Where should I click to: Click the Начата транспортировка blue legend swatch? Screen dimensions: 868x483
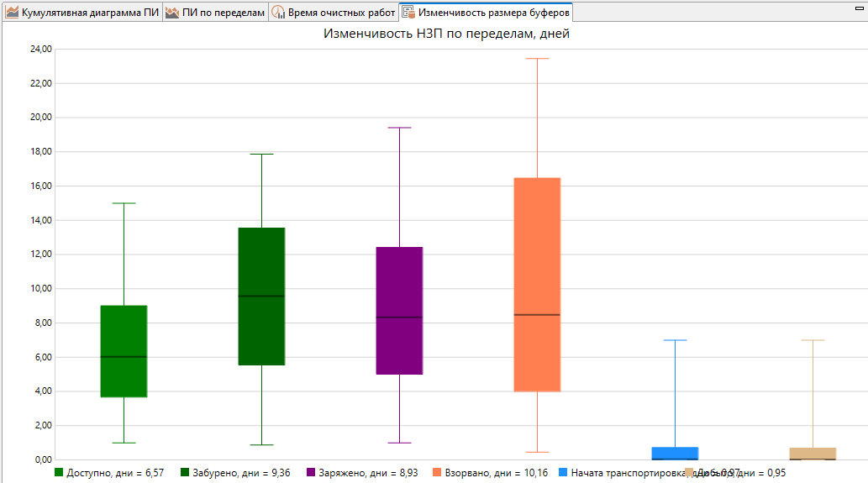(x=563, y=472)
